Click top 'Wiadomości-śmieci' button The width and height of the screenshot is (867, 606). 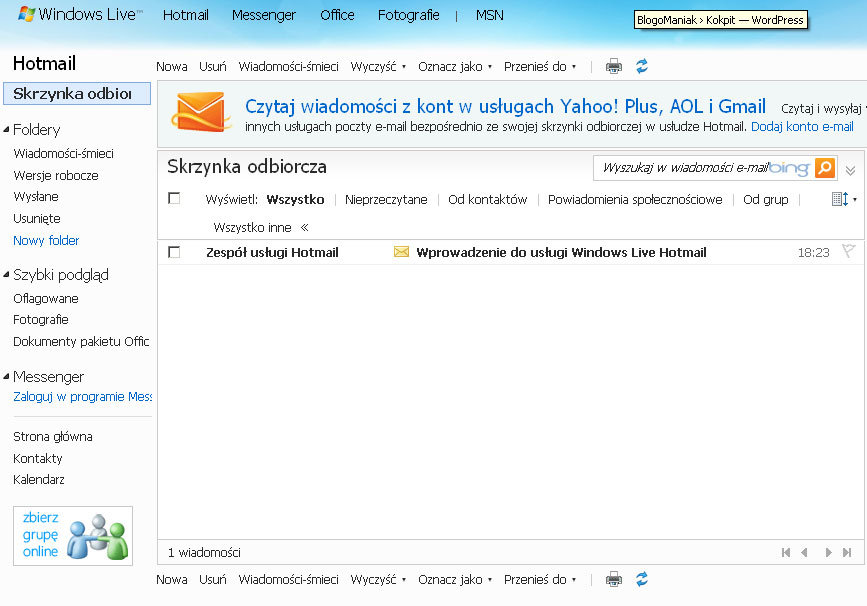289,67
